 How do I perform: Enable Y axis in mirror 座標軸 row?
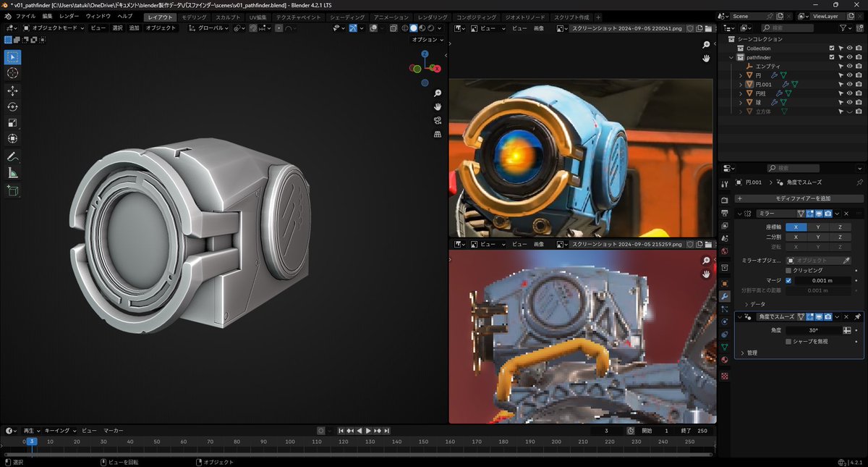pos(817,227)
